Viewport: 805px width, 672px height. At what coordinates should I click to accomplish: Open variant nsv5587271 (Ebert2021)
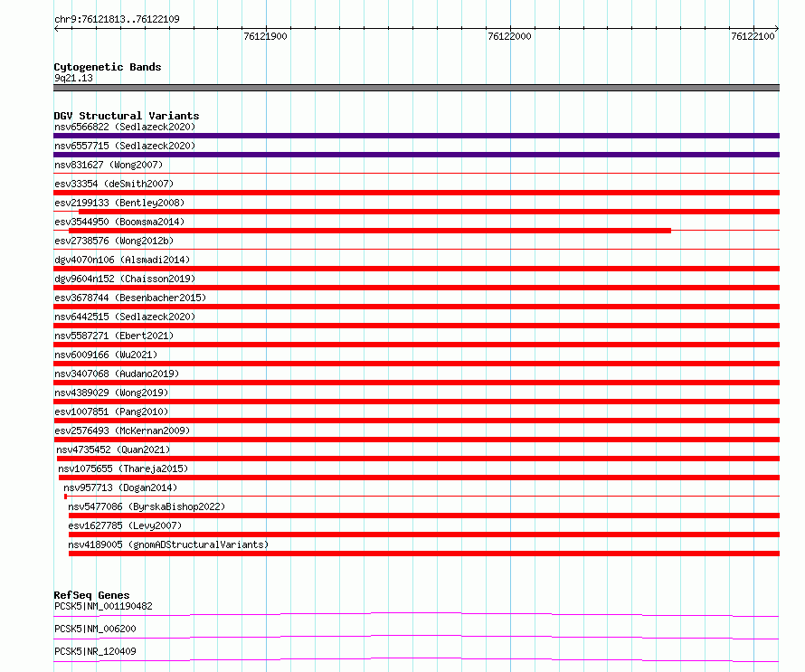pos(114,336)
